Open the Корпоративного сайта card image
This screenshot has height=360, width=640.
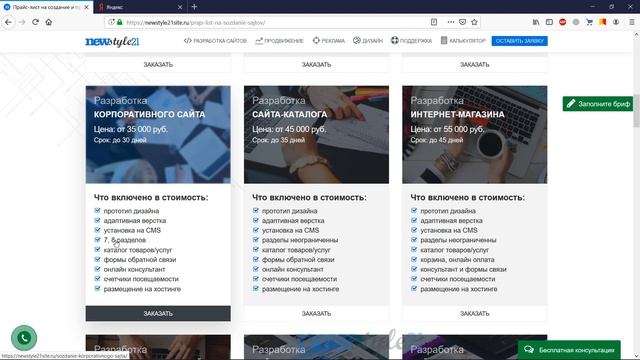click(x=158, y=135)
